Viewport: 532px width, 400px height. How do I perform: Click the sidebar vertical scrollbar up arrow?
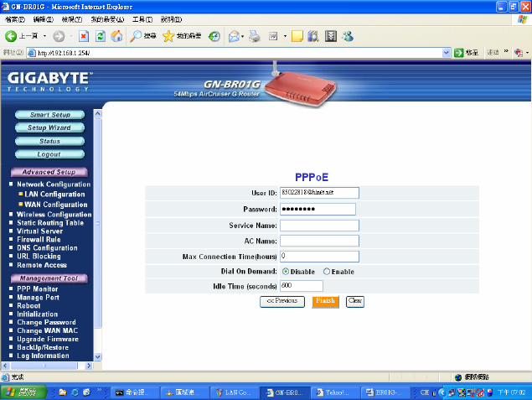pyautogui.click(x=98, y=113)
